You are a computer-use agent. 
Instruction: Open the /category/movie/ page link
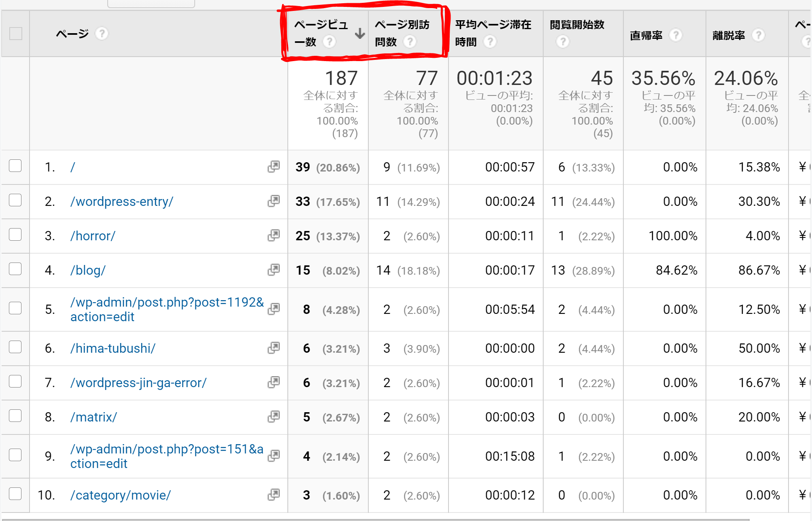(x=121, y=495)
